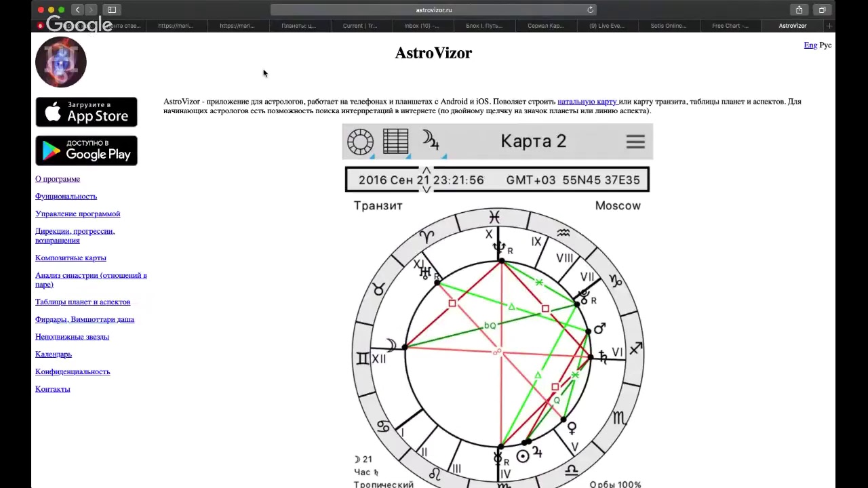
Task: Click the Venus symbol on the chart
Action: tap(572, 428)
